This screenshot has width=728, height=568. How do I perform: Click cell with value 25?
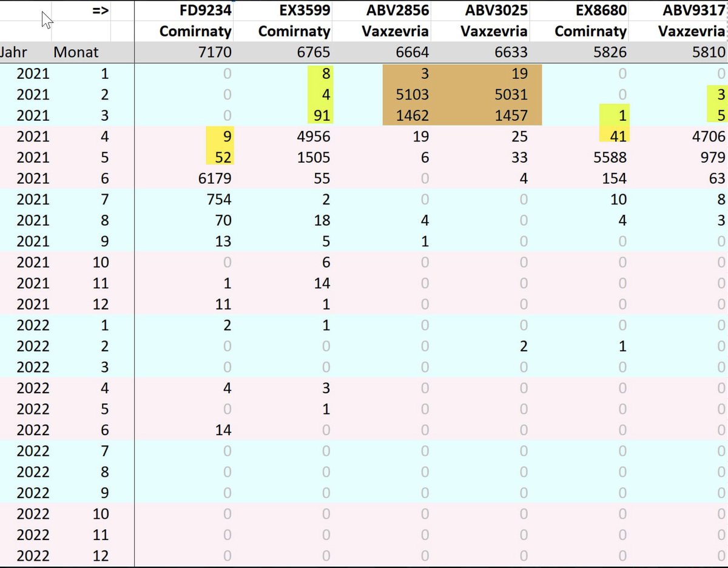(x=519, y=137)
